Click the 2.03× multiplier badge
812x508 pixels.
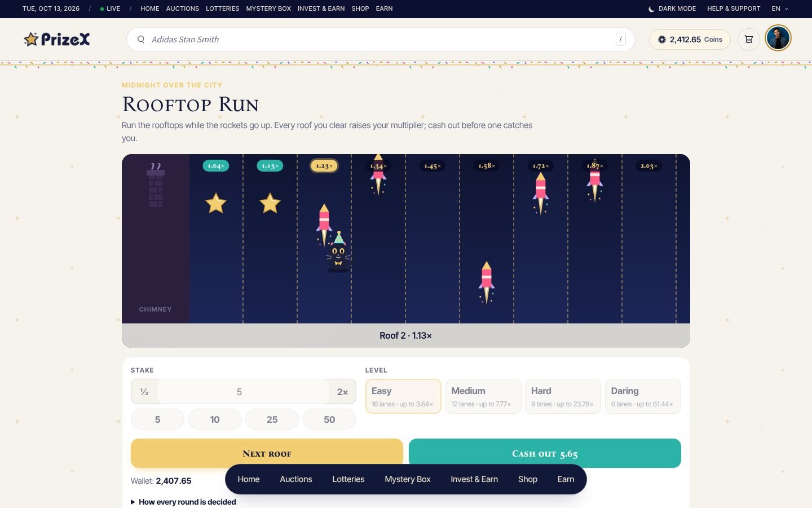(x=649, y=166)
